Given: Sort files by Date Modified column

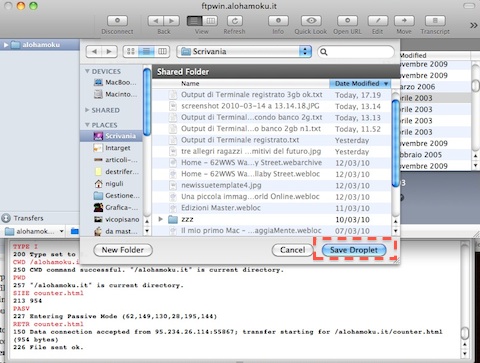Looking at the screenshot, I should 360,83.
